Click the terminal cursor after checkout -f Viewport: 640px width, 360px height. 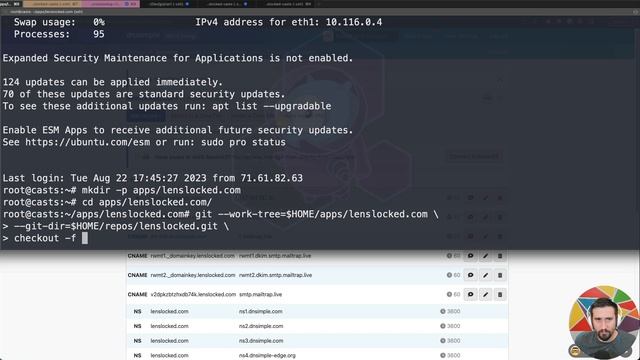pyautogui.click(x=84, y=238)
